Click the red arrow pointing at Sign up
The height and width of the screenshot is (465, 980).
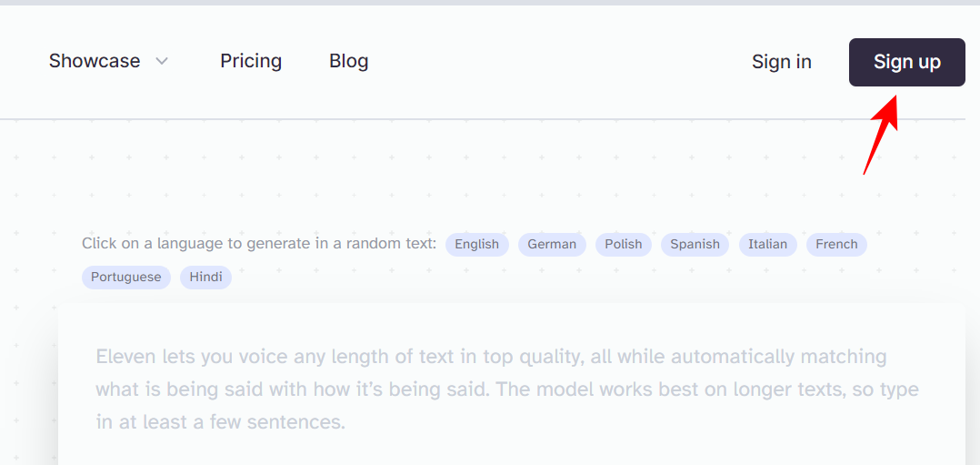click(x=880, y=134)
